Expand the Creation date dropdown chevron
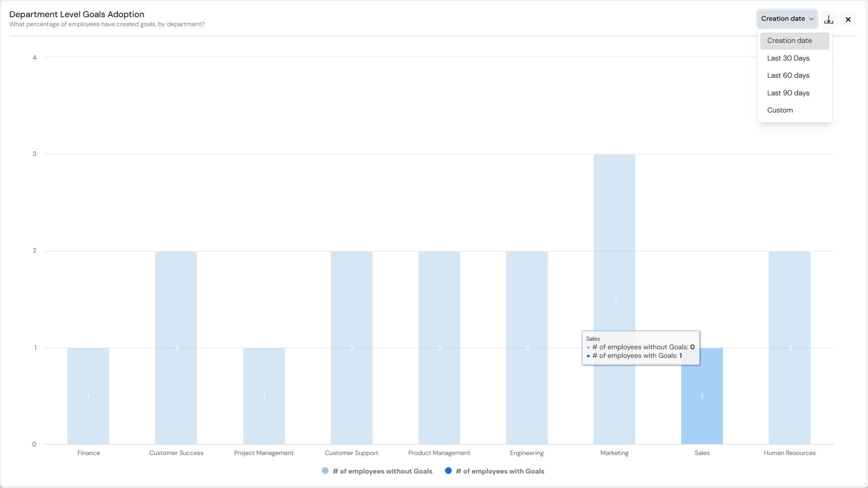 (x=811, y=19)
